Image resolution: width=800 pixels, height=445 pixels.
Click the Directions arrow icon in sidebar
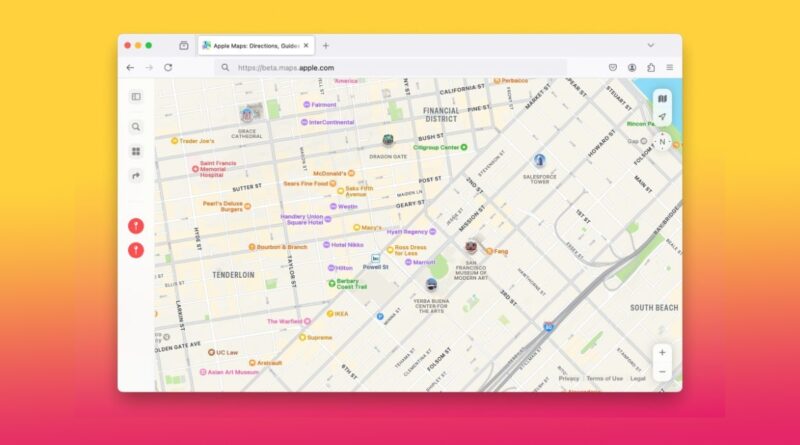[136, 176]
